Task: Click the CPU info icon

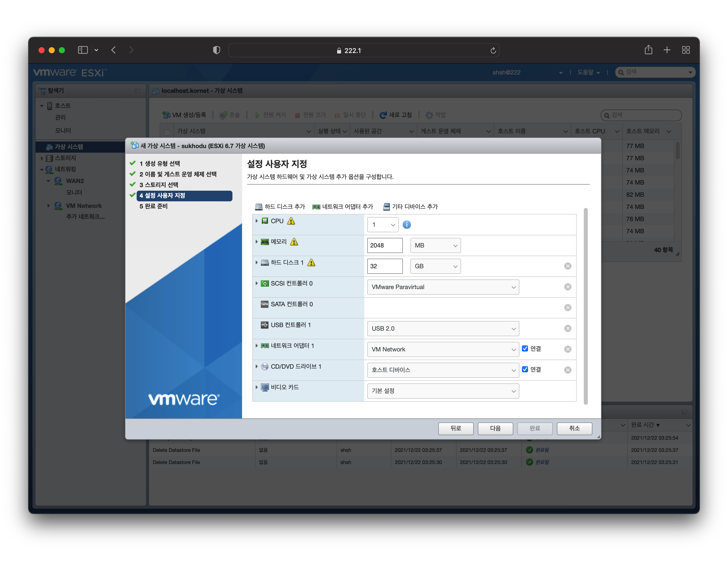Action: pyautogui.click(x=407, y=225)
